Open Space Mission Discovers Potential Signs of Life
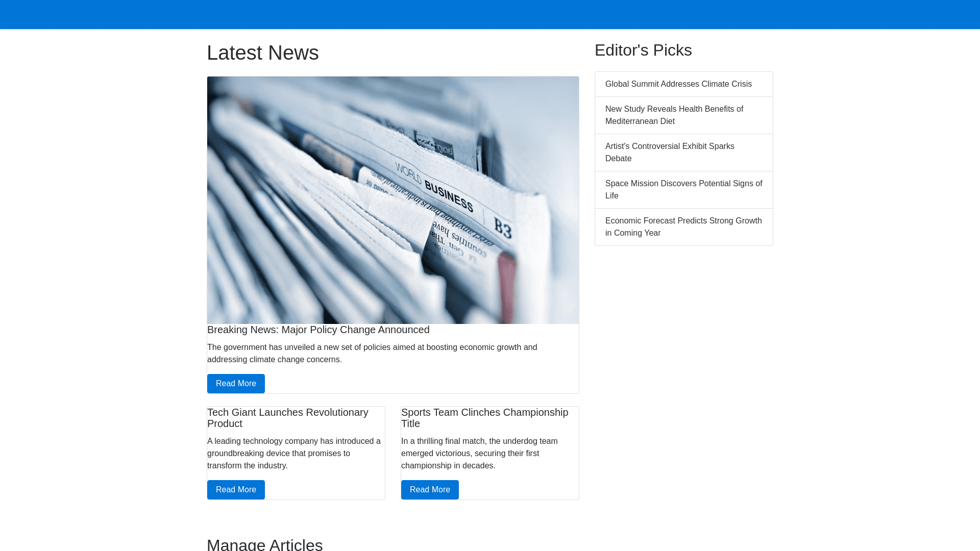This screenshot has height=551, width=980. pyautogui.click(x=683, y=190)
